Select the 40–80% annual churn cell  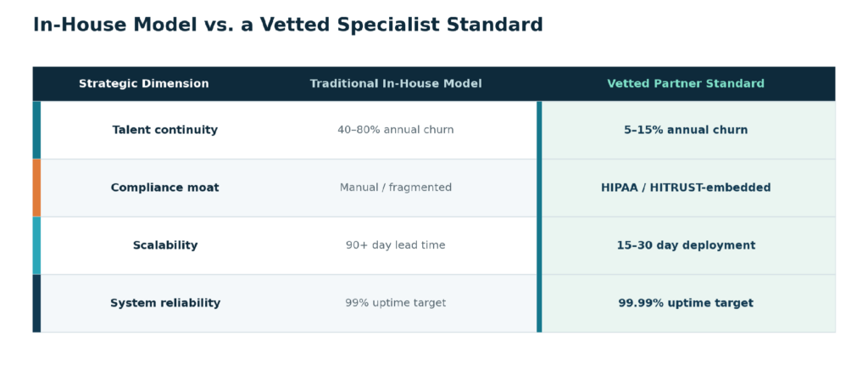(x=396, y=130)
